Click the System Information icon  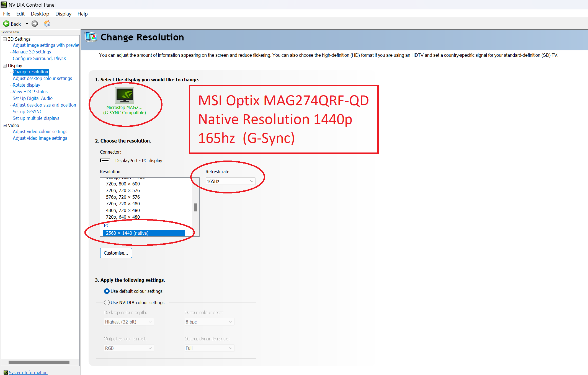click(6, 373)
